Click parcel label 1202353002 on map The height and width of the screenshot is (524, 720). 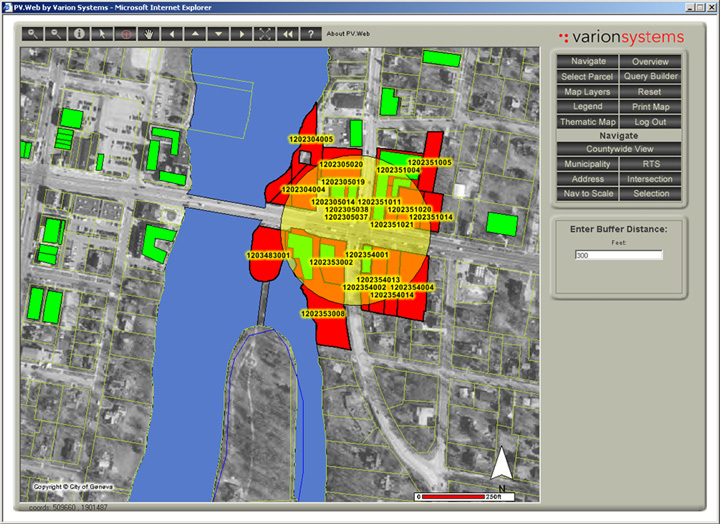click(x=331, y=262)
